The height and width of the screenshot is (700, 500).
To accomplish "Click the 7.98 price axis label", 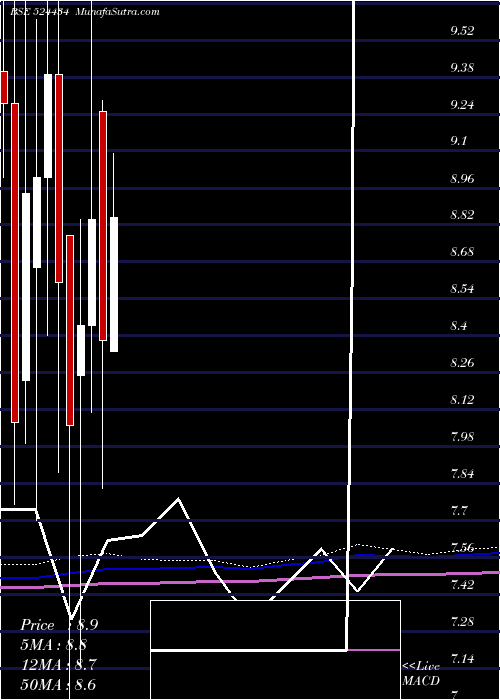I will click(462, 437).
